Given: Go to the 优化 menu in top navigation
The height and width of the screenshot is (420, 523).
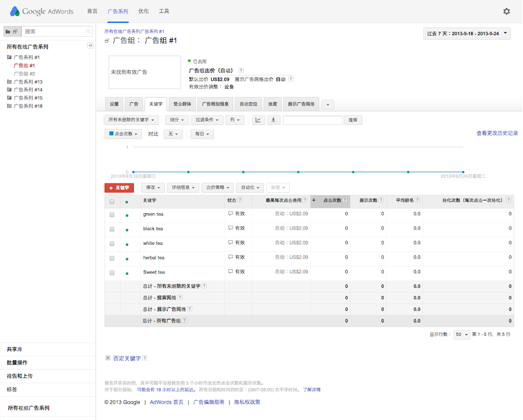Looking at the screenshot, I should (143, 11).
